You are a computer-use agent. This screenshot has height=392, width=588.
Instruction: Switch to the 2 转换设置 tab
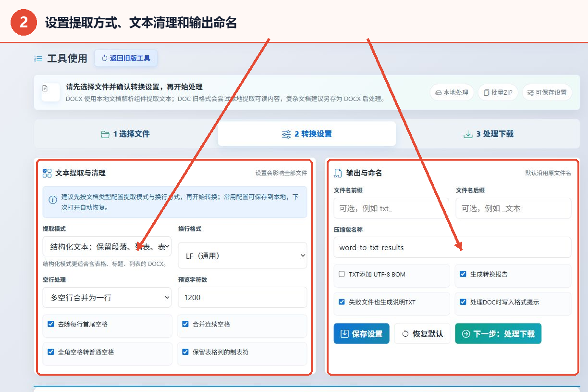click(307, 134)
